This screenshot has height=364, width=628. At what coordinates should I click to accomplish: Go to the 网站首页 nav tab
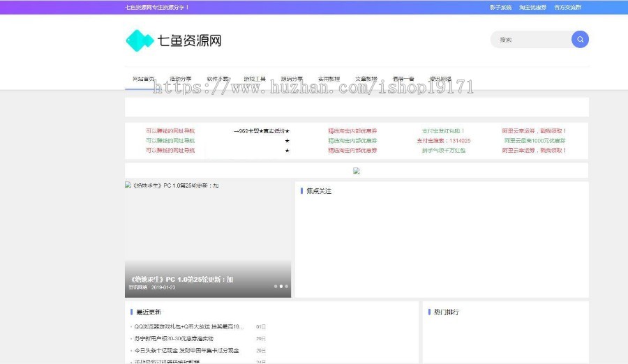(x=143, y=79)
